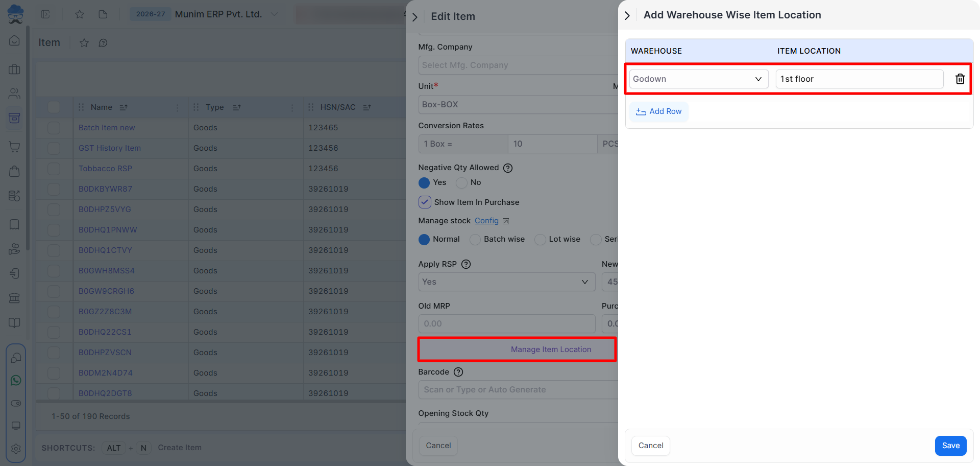Choose Lot wise manage stock option
This screenshot has width=980, height=466.
click(540, 239)
